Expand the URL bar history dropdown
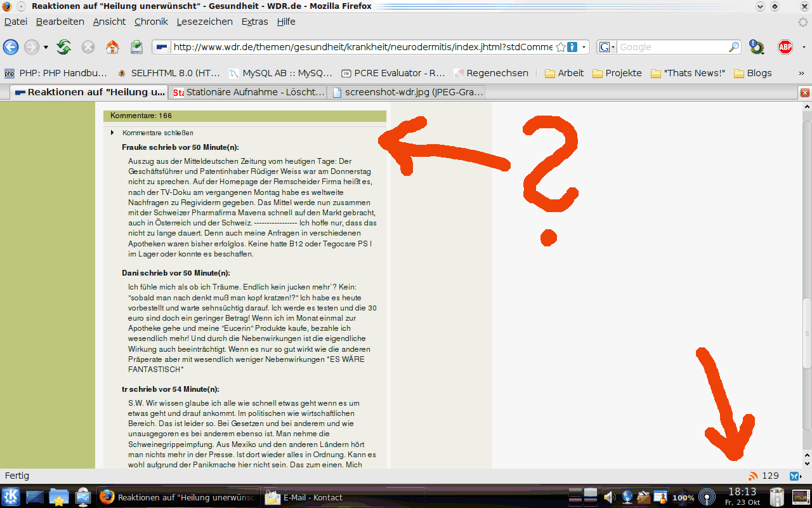This screenshot has width=812, height=508. 584,47
